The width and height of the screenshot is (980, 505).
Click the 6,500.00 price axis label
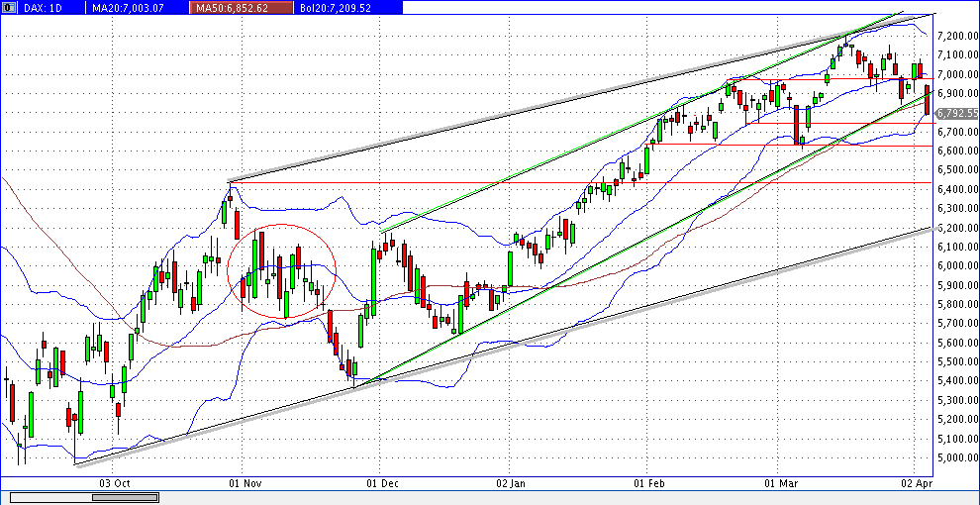click(957, 170)
